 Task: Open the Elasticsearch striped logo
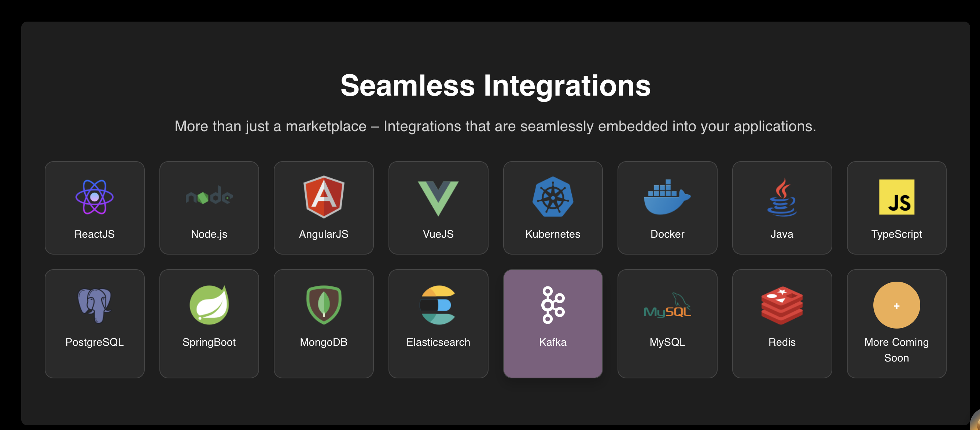(x=438, y=305)
